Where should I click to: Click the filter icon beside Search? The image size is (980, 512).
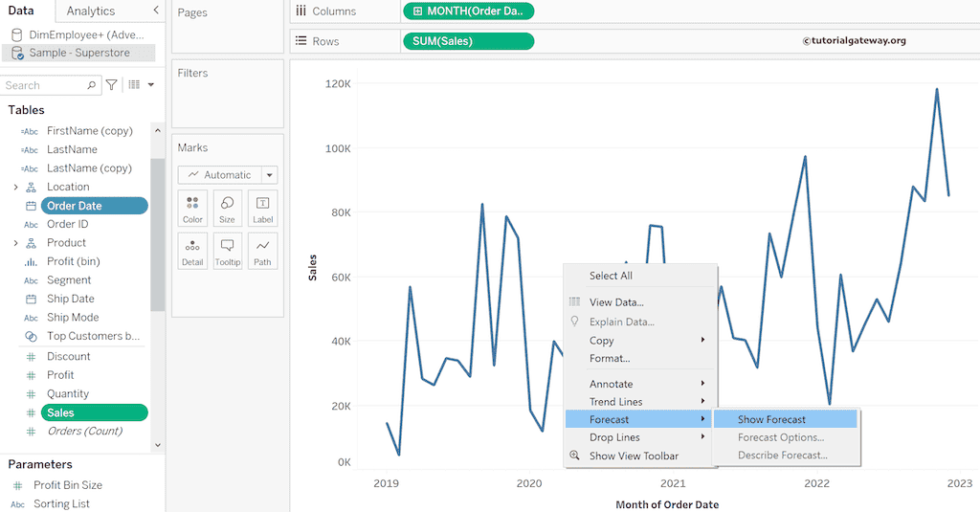click(x=112, y=85)
